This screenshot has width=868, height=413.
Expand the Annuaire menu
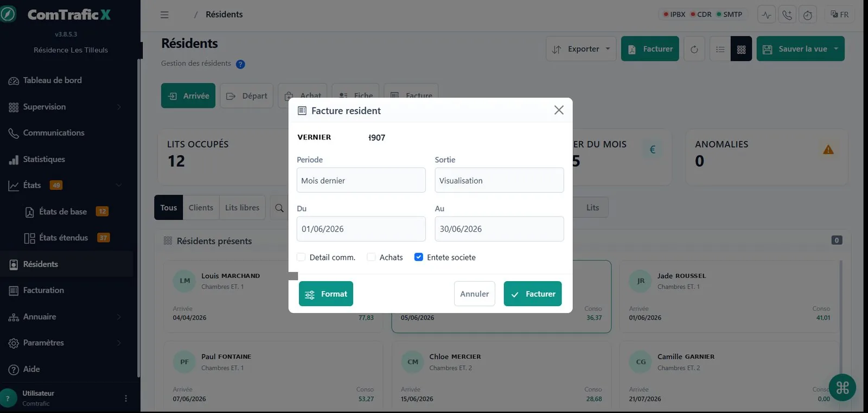pos(66,317)
